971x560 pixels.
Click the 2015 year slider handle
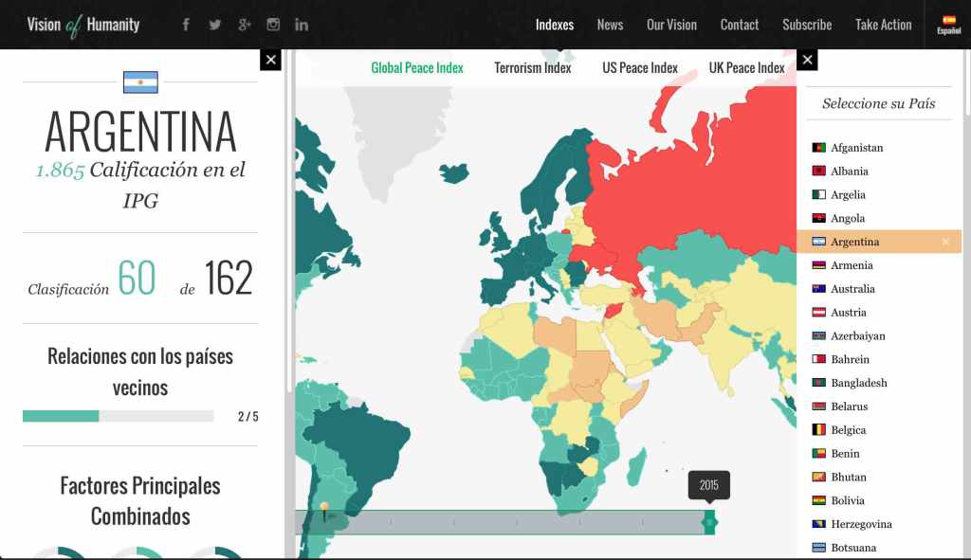709,522
